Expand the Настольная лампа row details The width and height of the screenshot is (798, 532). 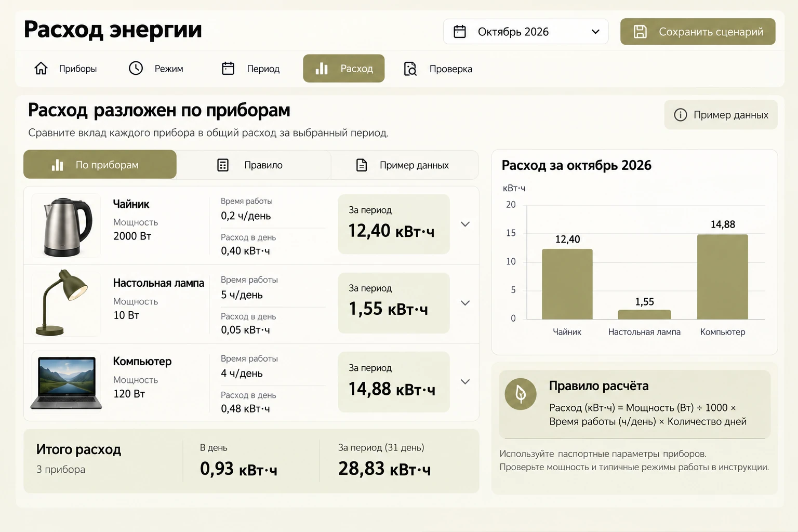pyautogui.click(x=465, y=303)
